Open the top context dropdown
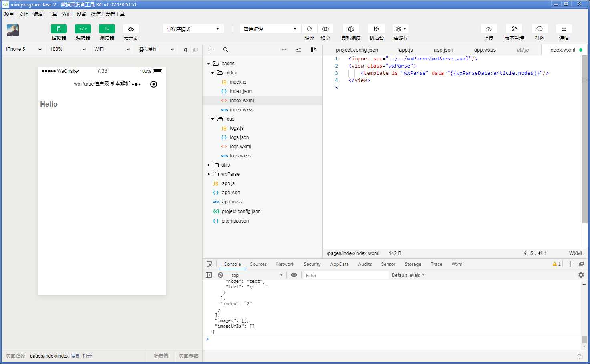This screenshot has height=364, width=590. (257, 275)
